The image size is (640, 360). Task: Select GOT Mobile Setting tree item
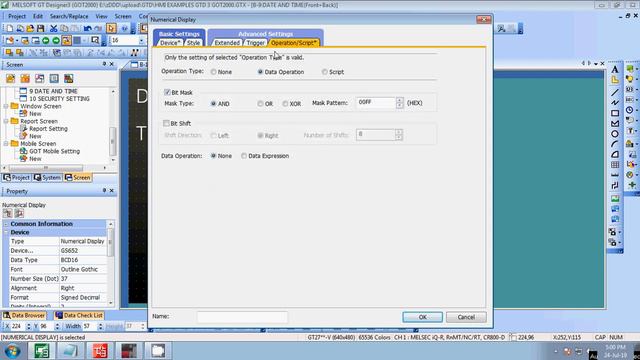(54, 151)
